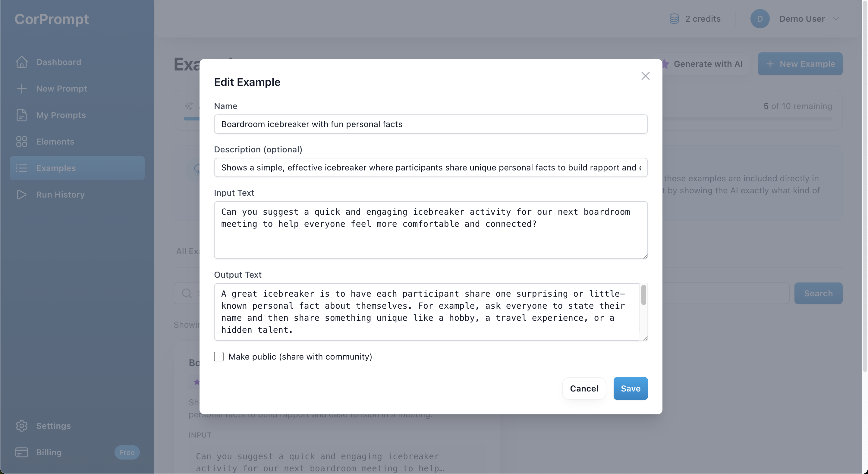Open the Demo User dropdown chevron

(836, 19)
